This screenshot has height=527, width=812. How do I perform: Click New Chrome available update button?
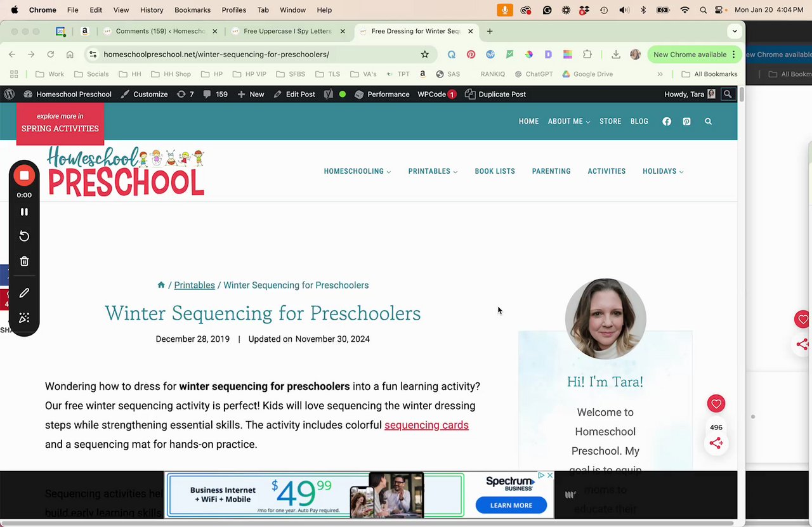point(694,55)
